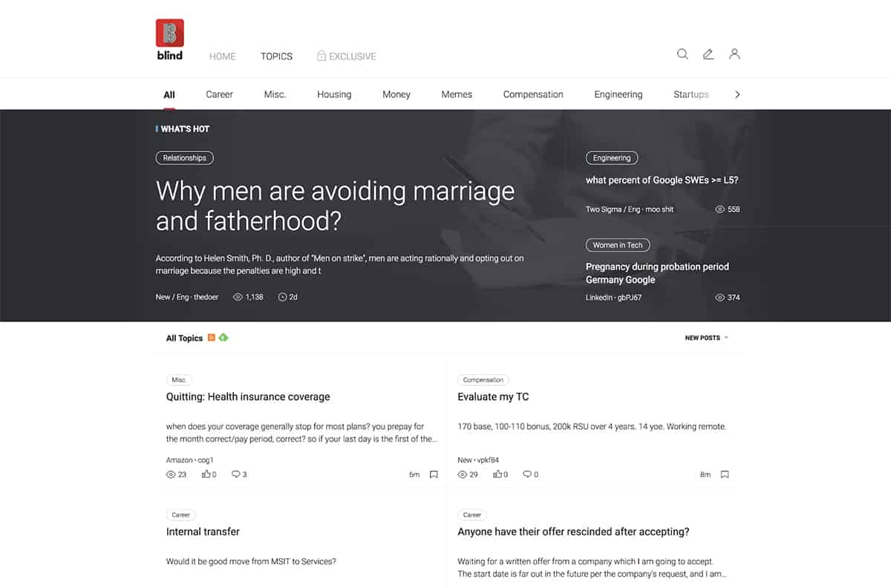Switch to the Compensation category tab

point(532,94)
